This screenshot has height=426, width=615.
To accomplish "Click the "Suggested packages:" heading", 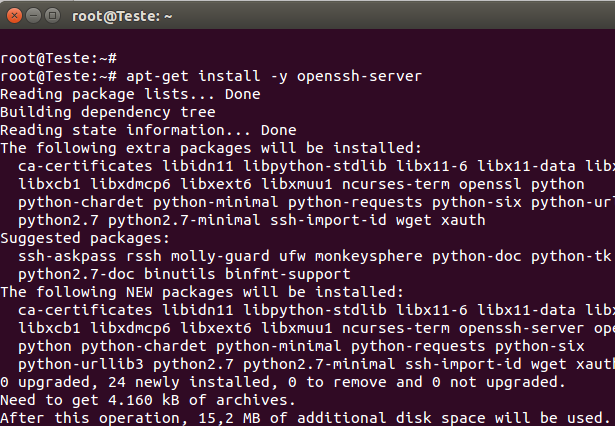I will (x=86, y=238).
